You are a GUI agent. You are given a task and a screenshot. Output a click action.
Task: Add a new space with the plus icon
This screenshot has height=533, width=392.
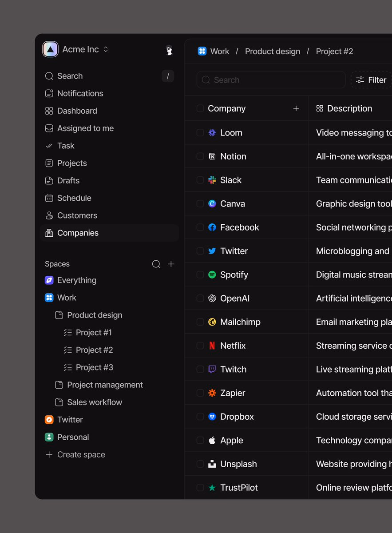(171, 264)
